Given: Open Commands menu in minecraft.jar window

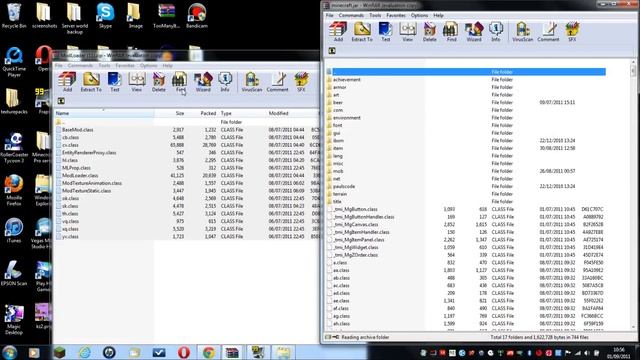Looking at the screenshot, I should click(351, 16).
